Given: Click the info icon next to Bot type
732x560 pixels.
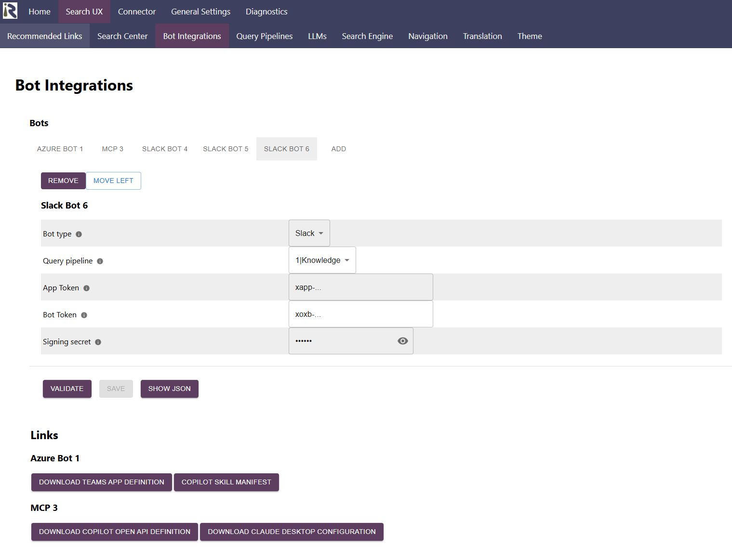Looking at the screenshot, I should pos(79,234).
